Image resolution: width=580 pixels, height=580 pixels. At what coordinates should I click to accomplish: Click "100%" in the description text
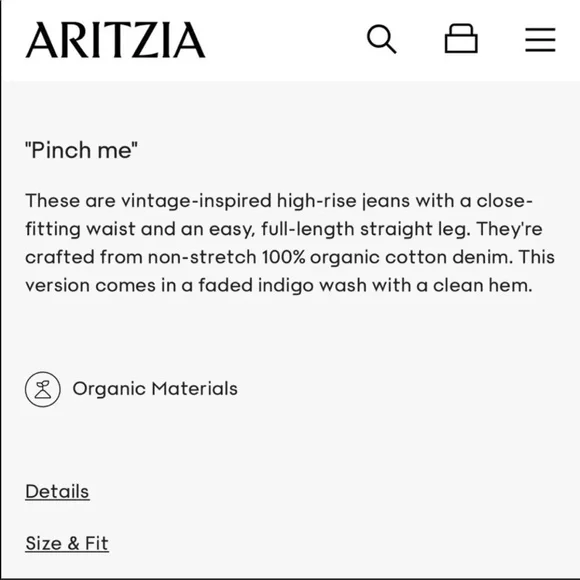(284, 257)
